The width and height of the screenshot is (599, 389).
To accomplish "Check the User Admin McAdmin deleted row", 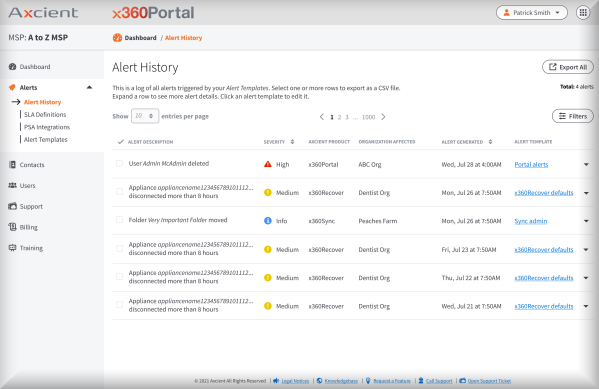I will pos(120,164).
